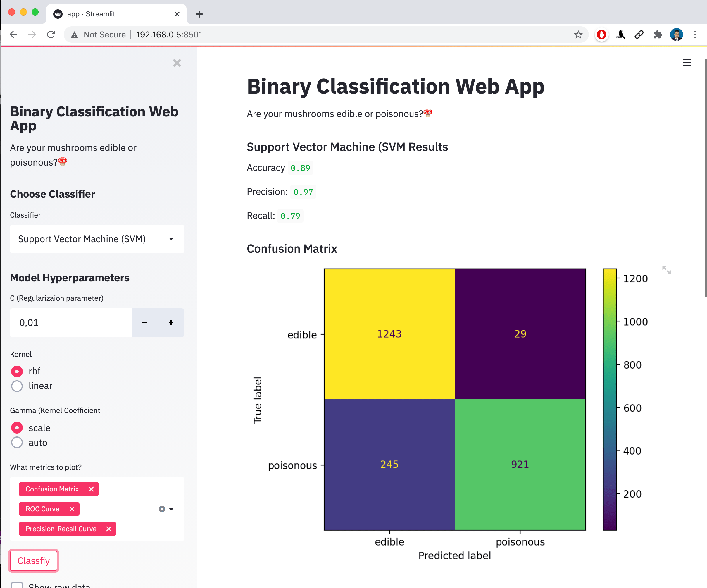
Task: Expand the confusion matrix plot to fullscreen
Action: click(666, 270)
